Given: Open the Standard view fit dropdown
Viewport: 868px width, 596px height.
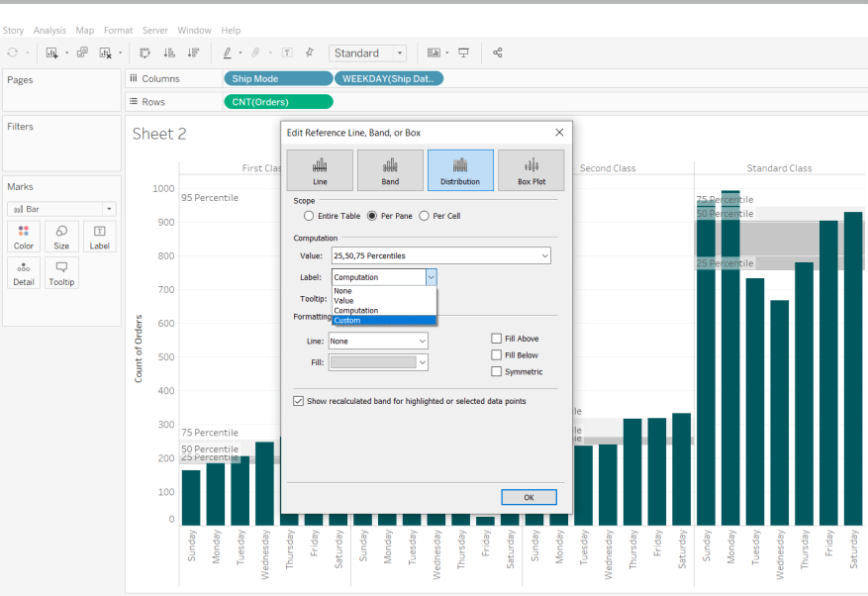Looking at the screenshot, I should pos(368,53).
